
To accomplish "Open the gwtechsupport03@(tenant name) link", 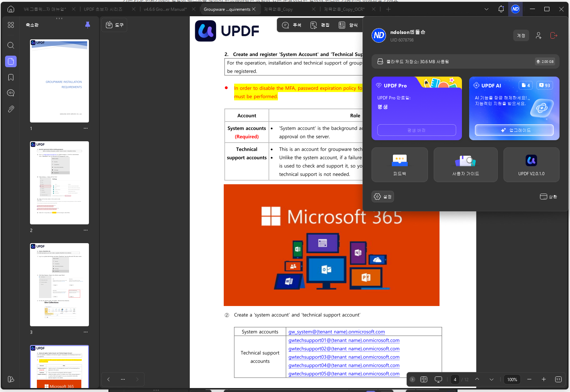I will coord(344,357).
